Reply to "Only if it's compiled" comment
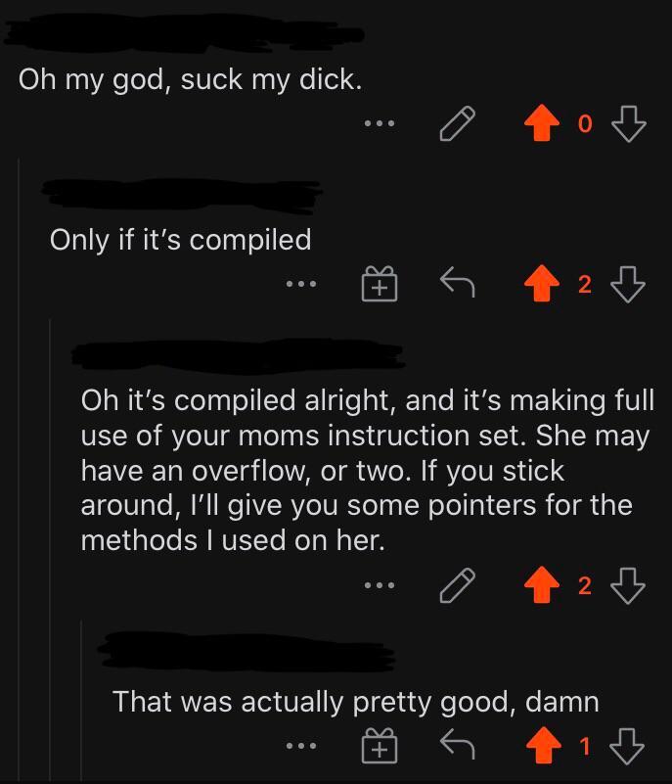 pos(457,285)
